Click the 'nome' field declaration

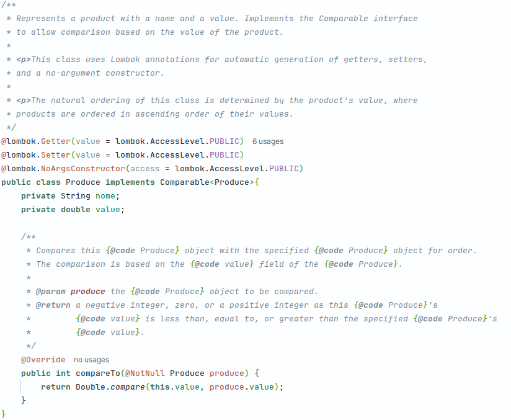pos(105,196)
